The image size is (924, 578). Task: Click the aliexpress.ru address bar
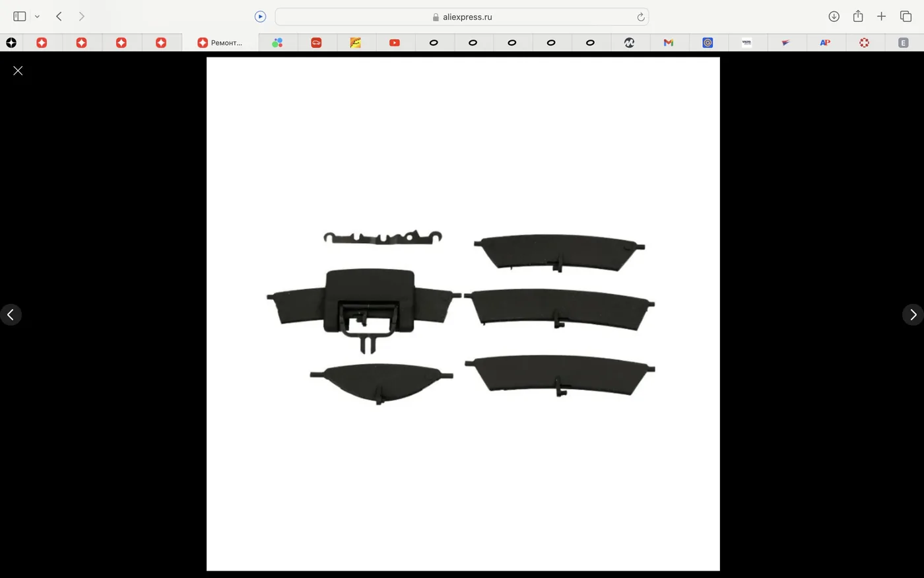(462, 17)
